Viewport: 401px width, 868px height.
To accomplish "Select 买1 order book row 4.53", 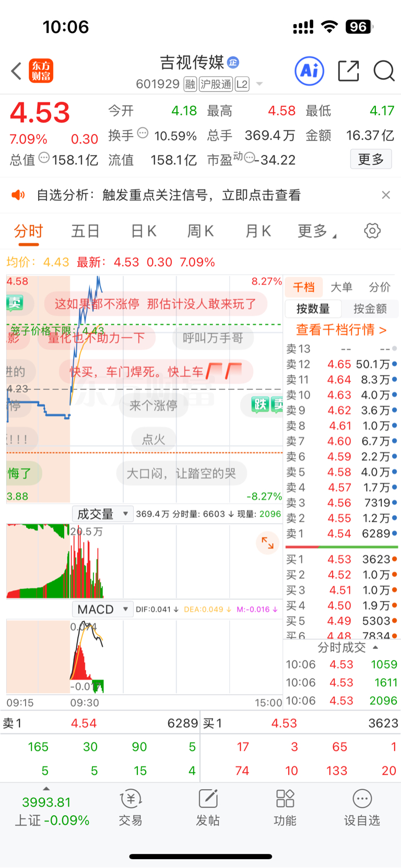I will [341, 559].
